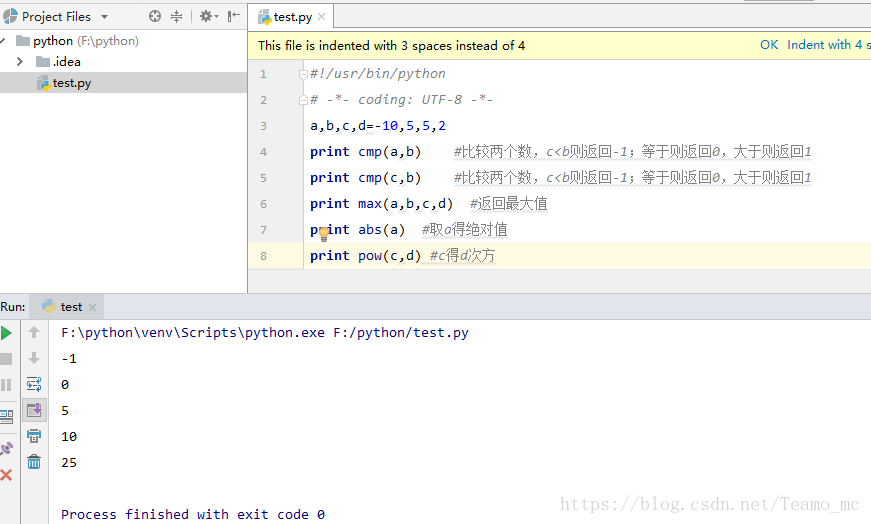Click the python.exe command path link in console
871x524 pixels.
click(192, 333)
